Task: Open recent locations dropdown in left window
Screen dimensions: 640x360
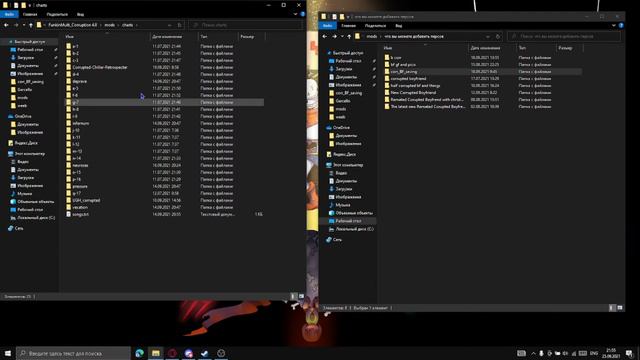Action: point(24,25)
